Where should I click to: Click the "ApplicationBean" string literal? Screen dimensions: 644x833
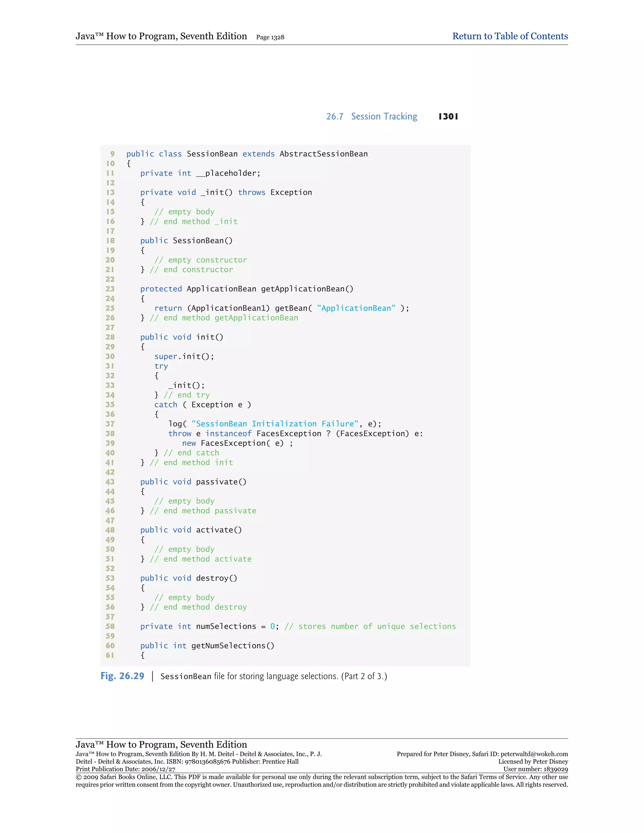(356, 308)
